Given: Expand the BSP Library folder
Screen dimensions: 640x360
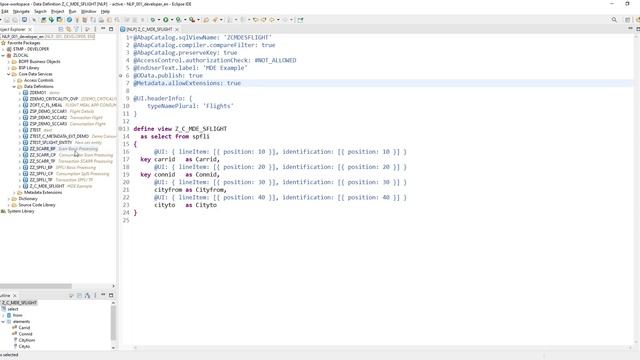Looking at the screenshot, I should pyautogui.click(x=9, y=68).
